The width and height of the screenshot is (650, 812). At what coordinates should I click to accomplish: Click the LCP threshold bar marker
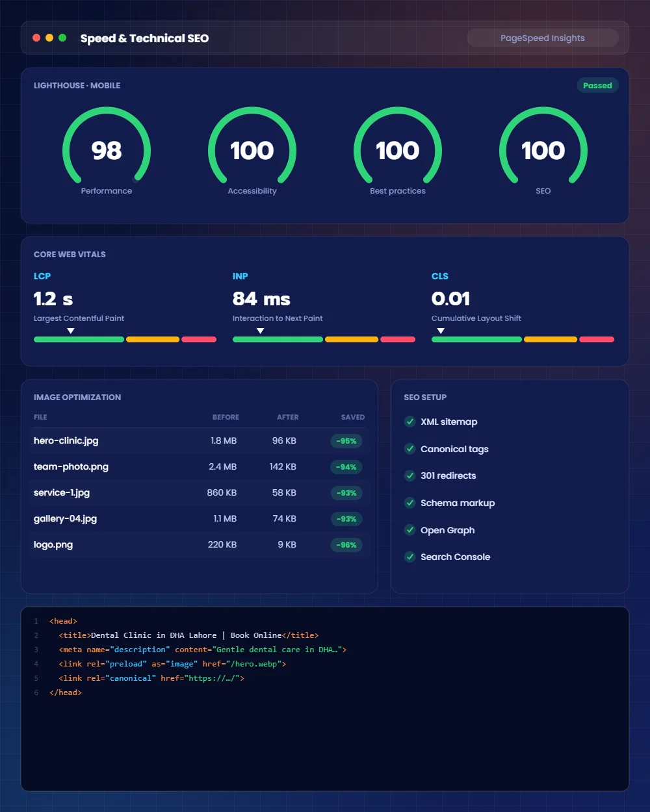(x=71, y=331)
